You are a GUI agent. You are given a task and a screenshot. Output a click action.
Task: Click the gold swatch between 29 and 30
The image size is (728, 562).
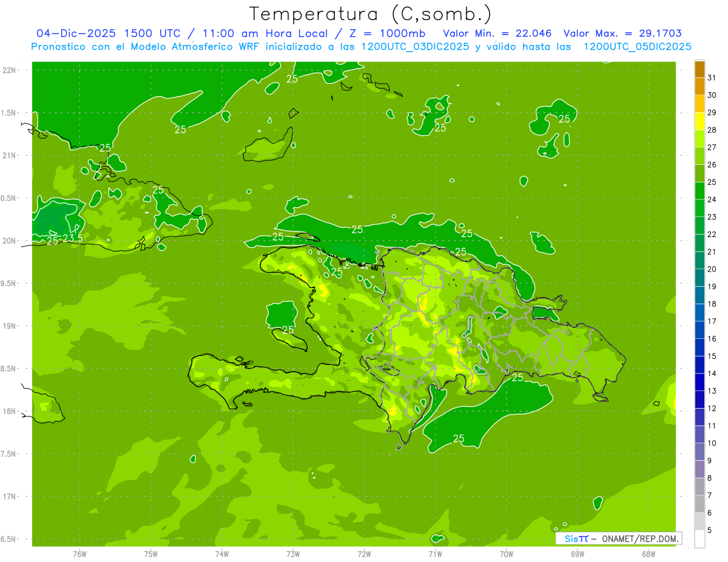pos(699,104)
